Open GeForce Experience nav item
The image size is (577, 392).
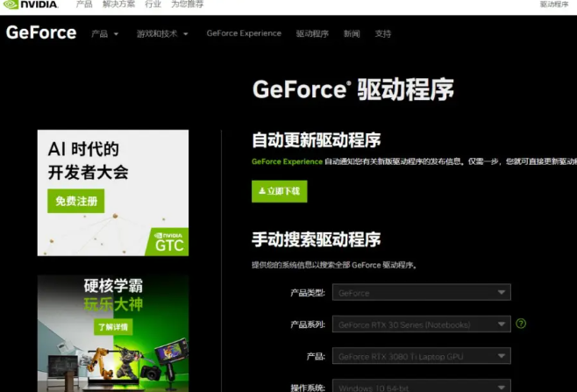pos(244,33)
